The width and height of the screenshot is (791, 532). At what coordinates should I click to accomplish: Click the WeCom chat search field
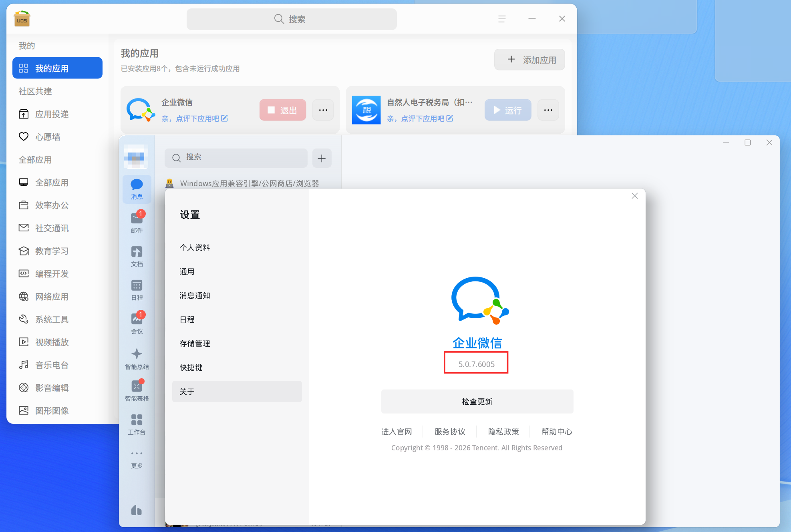click(236, 158)
